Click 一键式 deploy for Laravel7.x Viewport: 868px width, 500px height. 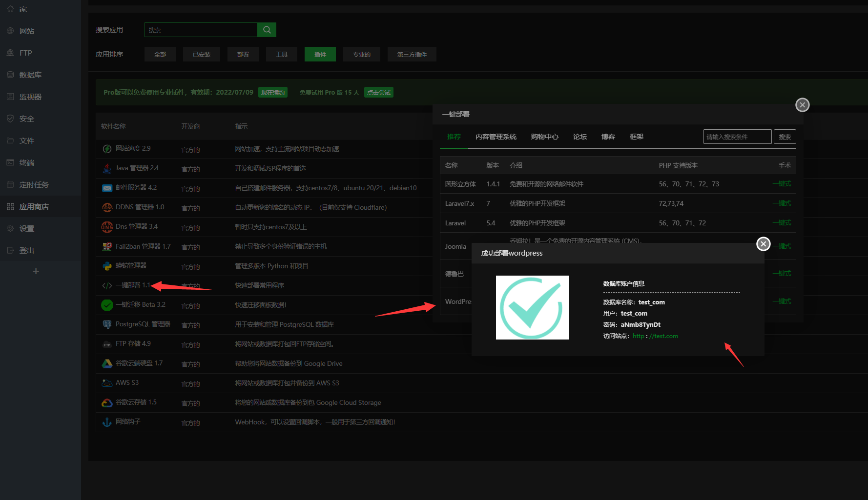tap(782, 203)
